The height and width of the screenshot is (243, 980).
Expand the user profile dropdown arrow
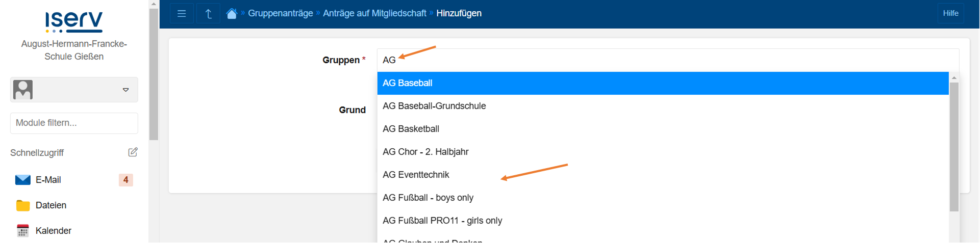click(x=125, y=90)
